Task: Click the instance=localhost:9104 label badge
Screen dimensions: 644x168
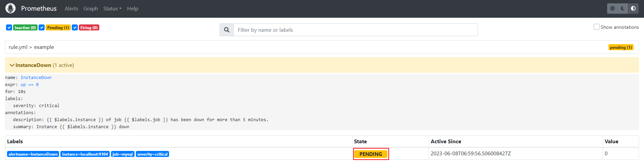Action: (x=85, y=154)
